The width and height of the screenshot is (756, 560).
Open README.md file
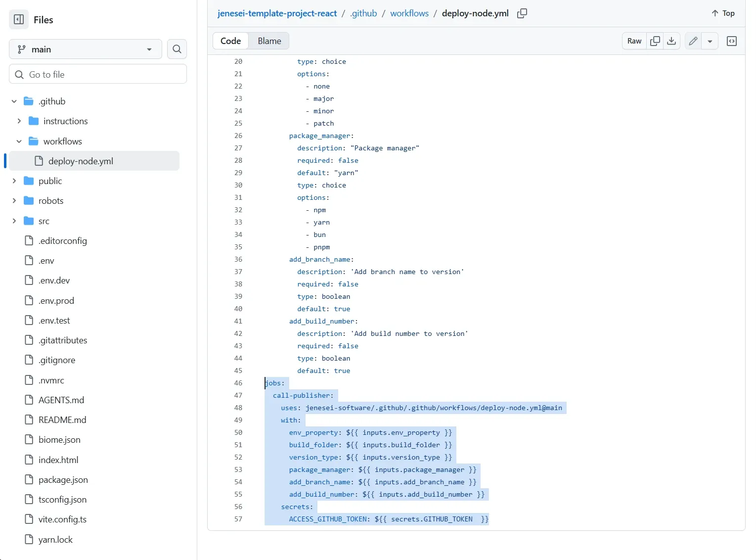tap(62, 420)
